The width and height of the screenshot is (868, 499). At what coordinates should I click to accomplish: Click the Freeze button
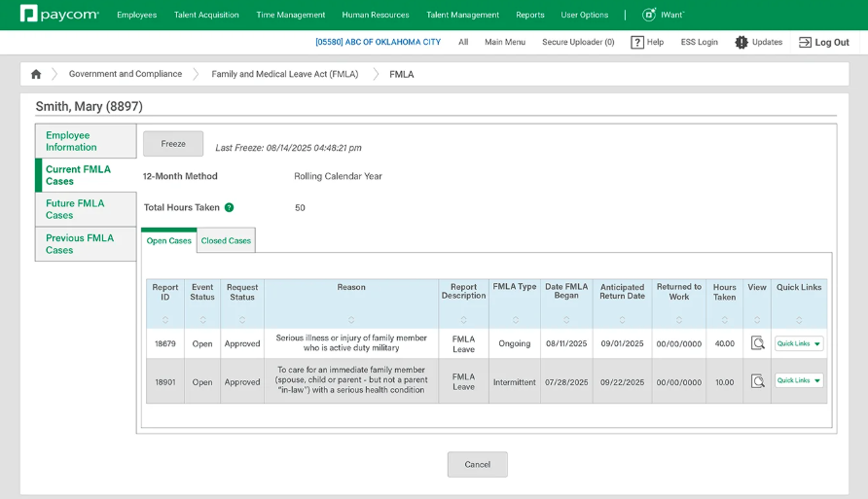tap(173, 144)
